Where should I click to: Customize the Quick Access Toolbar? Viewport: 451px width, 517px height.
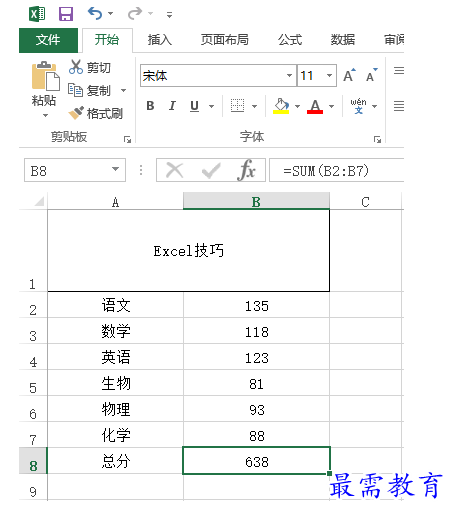(169, 15)
